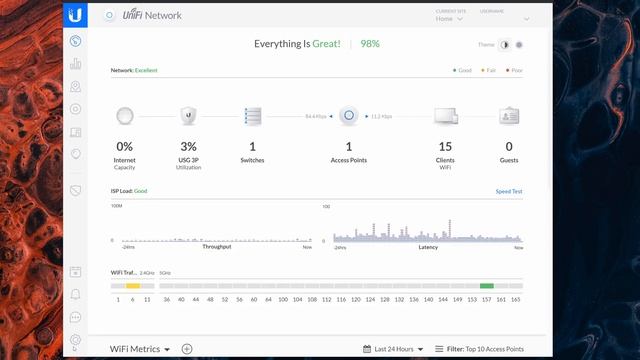Click the Poor legend entry
This screenshot has height=360, width=640.
[x=514, y=70]
